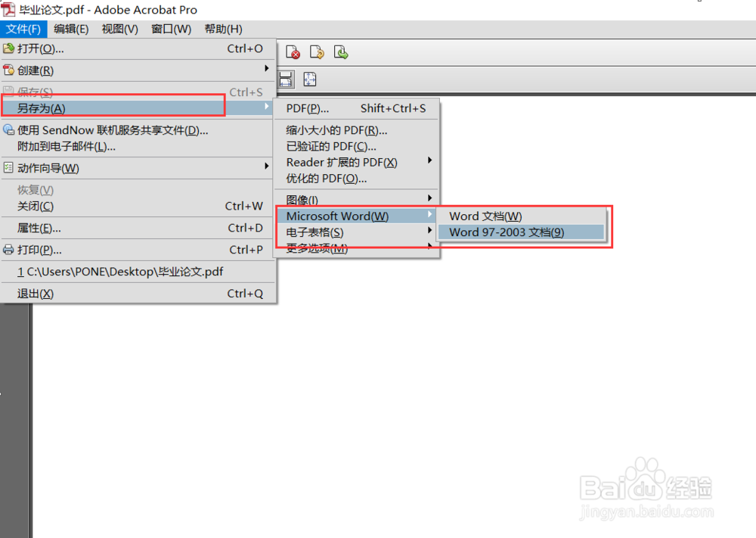Screen dimensions: 756x538
Task: Open 属性(E)... document properties
Action: (138, 229)
